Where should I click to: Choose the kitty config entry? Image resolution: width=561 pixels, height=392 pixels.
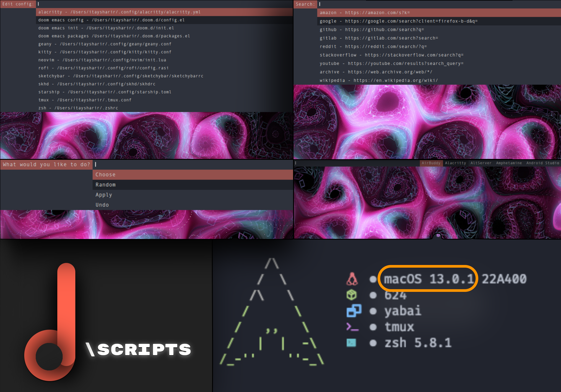click(164, 52)
